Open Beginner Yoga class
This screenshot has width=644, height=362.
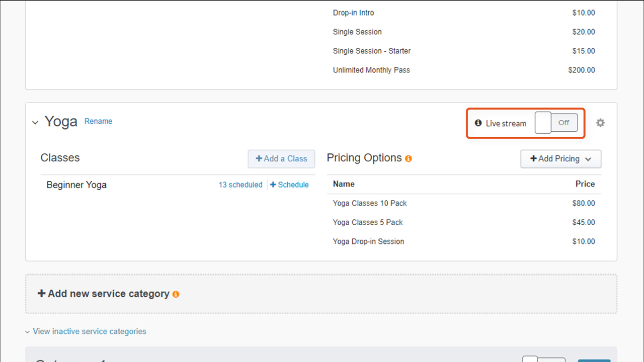click(76, 185)
